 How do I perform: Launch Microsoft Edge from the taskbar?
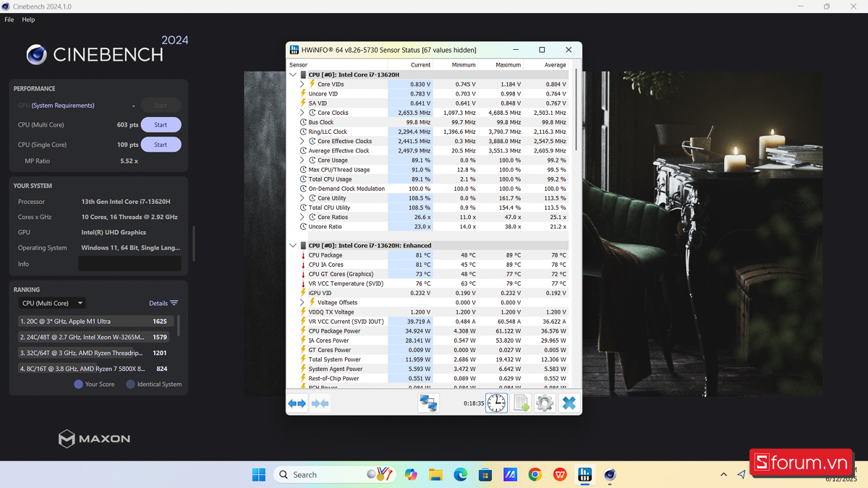coord(460,474)
